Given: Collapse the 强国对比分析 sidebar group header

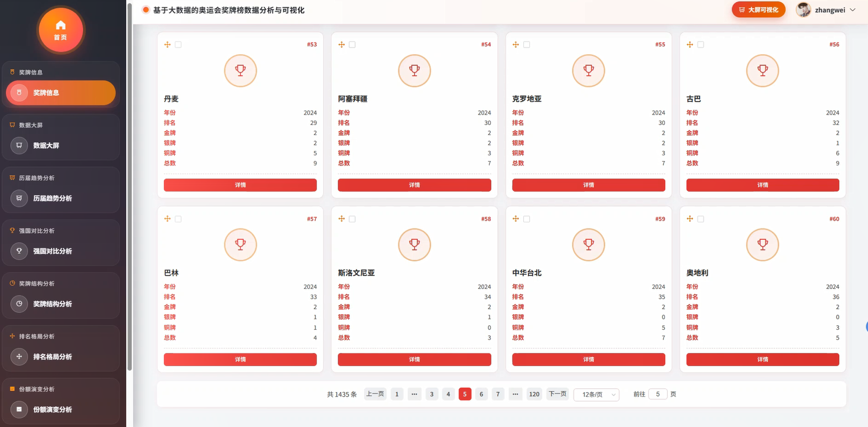Looking at the screenshot, I should click(x=60, y=231).
